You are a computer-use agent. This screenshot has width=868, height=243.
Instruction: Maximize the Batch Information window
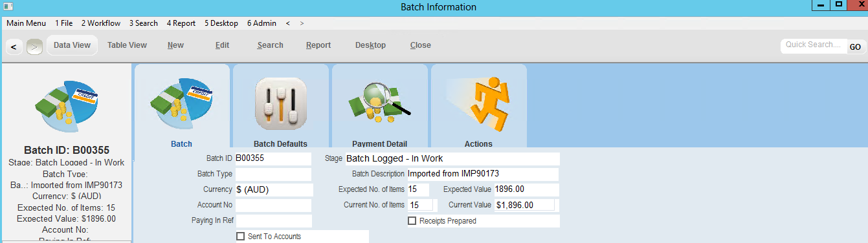coord(839,5)
